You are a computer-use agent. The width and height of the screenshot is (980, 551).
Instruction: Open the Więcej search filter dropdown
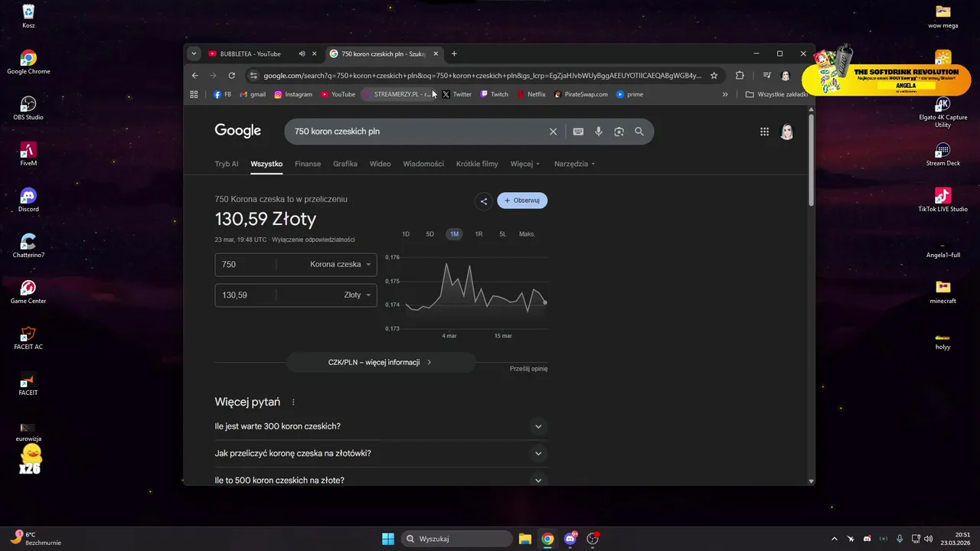coord(525,164)
